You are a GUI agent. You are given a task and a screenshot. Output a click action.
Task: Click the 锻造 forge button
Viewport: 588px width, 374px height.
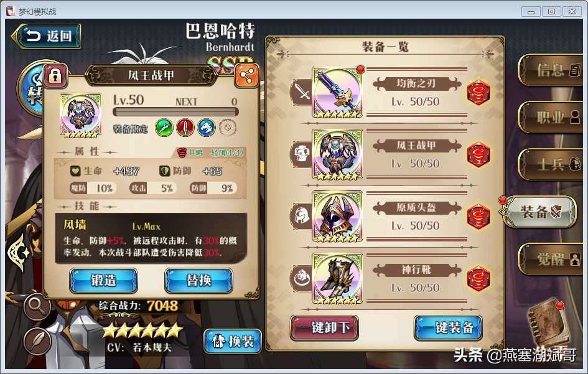pos(103,280)
